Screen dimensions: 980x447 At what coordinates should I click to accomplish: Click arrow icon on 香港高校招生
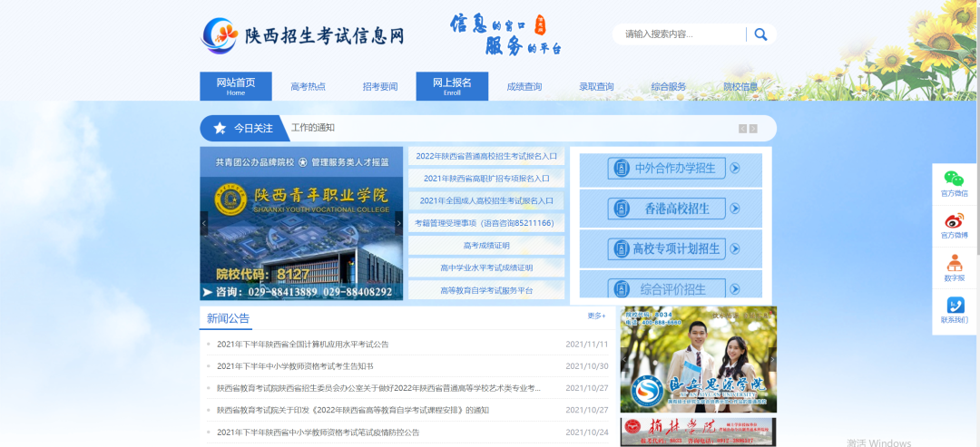(735, 209)
